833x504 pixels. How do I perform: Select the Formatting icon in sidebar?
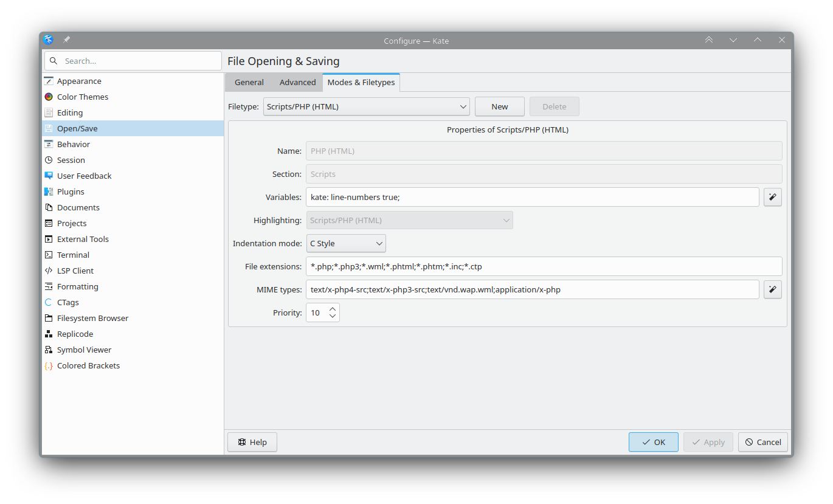coord(49,286)
